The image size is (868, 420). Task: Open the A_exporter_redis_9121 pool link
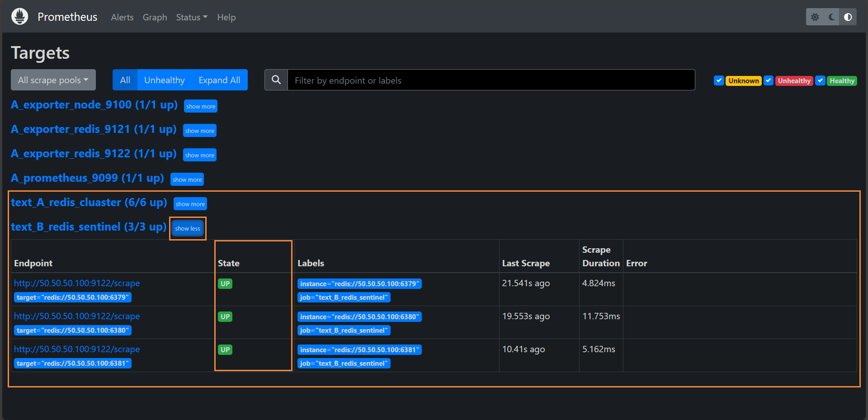(x=94, y=129)
